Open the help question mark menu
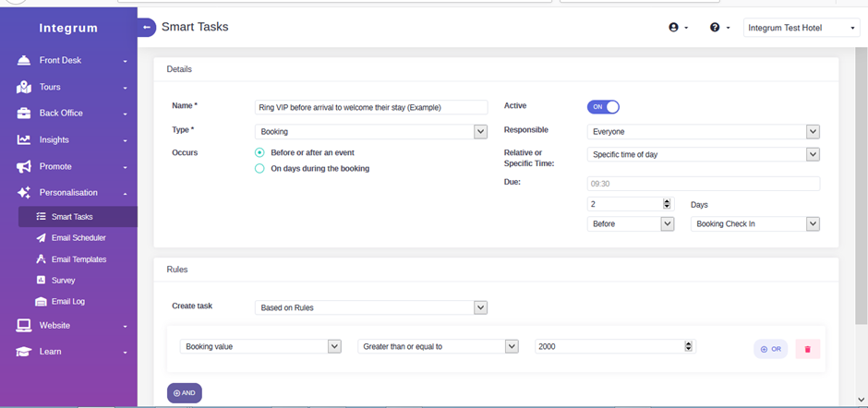The image size is (868, 408). pyautogui.click(x=719, y=28)
